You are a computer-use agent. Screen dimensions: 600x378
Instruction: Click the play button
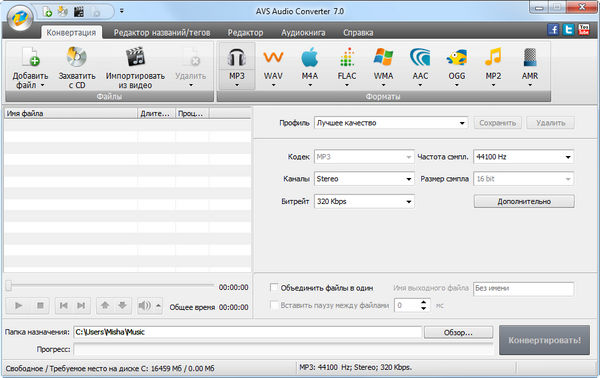18,305
